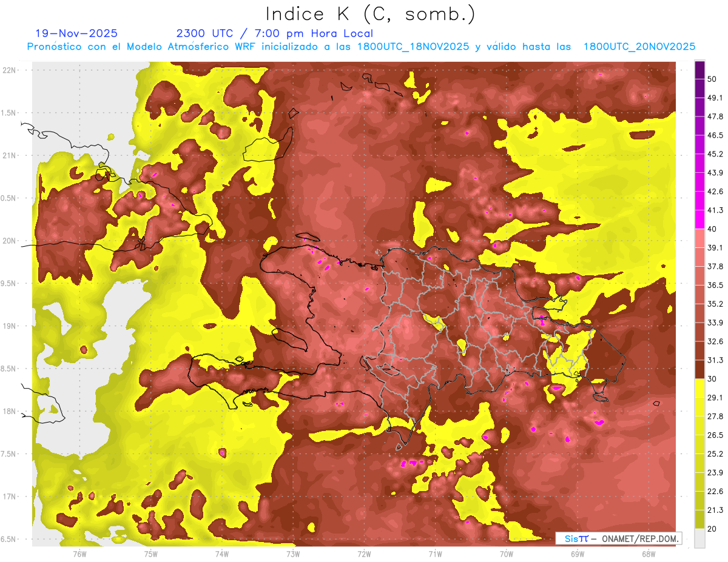Screen dimensions: 728x562
Task: Click the valid-until time "1800UTC_20NOV2025"
Action: coord(639,47)
